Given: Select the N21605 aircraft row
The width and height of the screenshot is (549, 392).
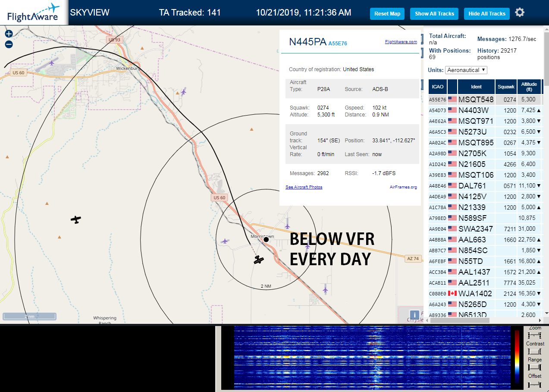Looking at the screenshot, I should (x=485, y=164).
